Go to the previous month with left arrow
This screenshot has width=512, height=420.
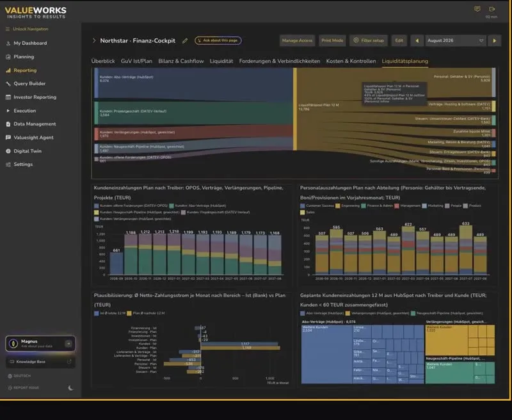(417, 40)
